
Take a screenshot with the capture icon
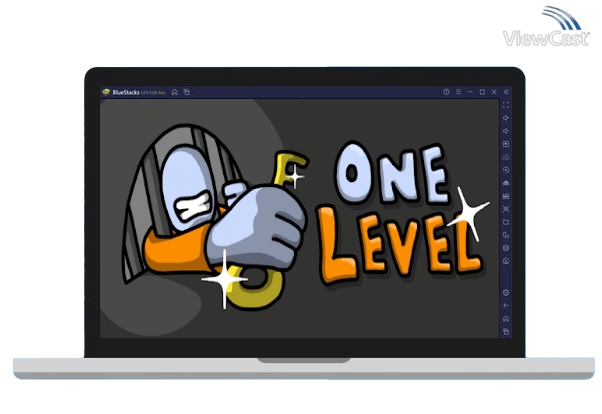pos(506,209)
